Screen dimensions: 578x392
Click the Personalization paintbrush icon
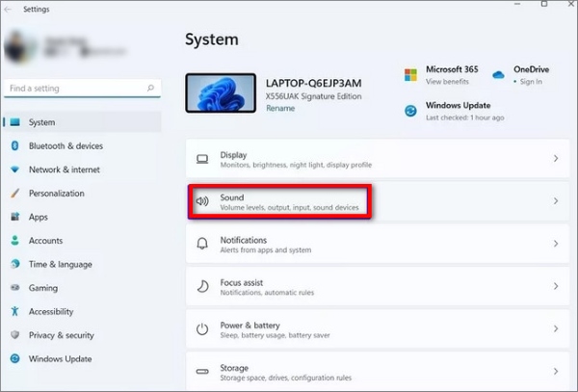click(x=14, y=193)
